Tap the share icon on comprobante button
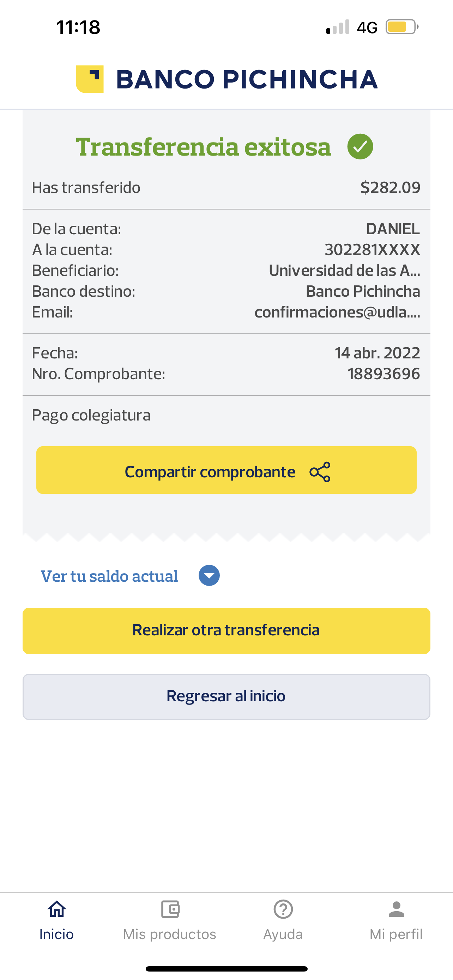The width and height of the screenshot is (453, 980). pos(320,472)
